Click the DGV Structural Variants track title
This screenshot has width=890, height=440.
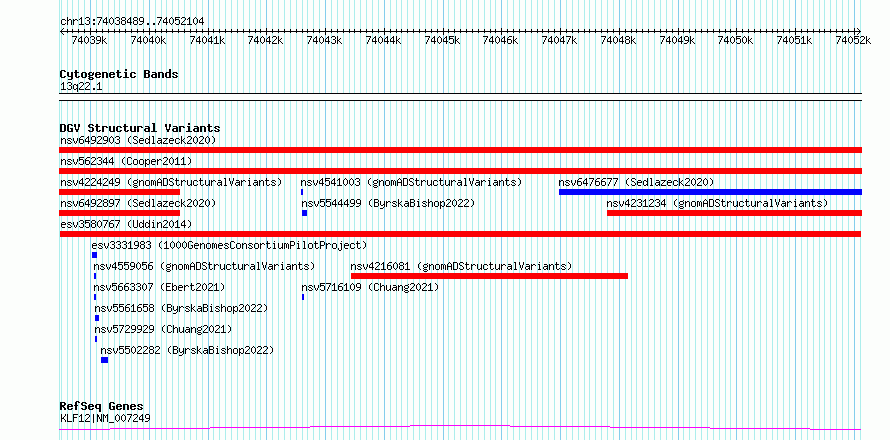(x=140, y=128)
